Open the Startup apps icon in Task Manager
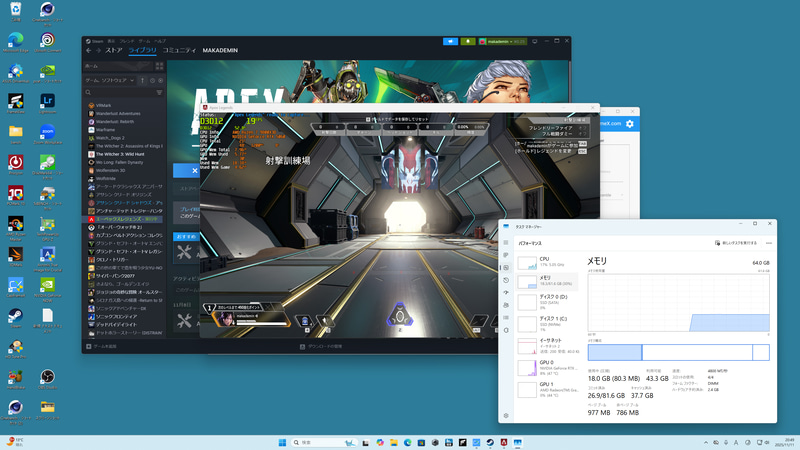Image resolution: width=800 pixels, height=450 pixels. (x=506, y=293)
